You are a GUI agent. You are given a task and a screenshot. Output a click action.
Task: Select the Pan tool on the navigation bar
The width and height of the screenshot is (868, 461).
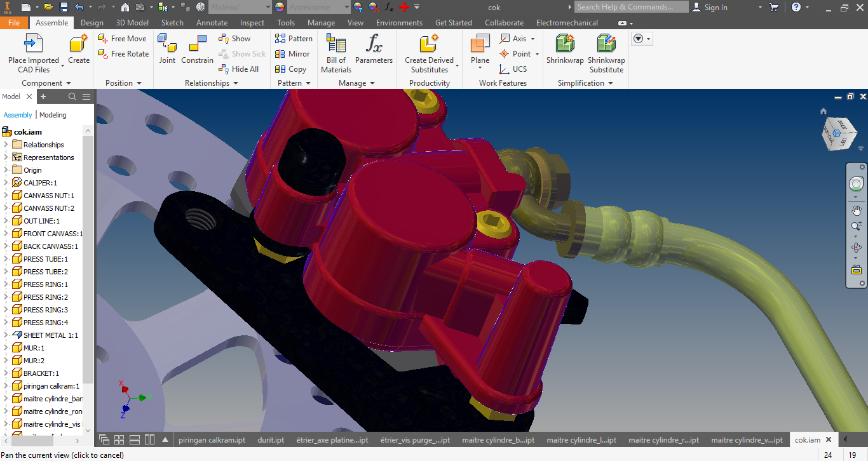856,210
